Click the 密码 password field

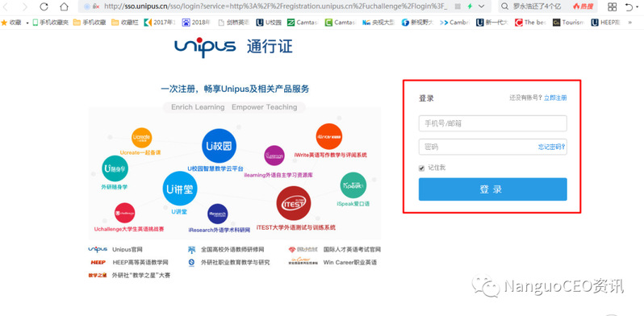(493, 147)
